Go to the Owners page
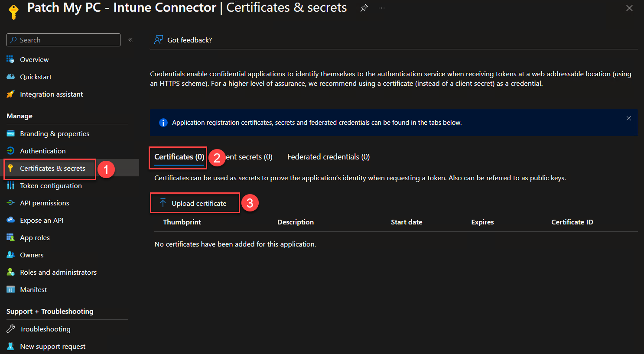Screen dimensions: 644x354 coord(32,255)
